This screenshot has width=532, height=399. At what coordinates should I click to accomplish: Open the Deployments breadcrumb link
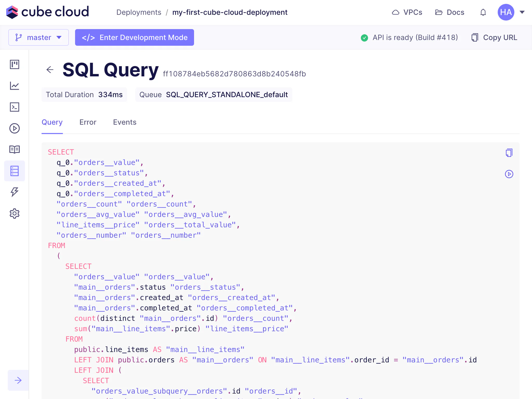[x=139, y=12]
